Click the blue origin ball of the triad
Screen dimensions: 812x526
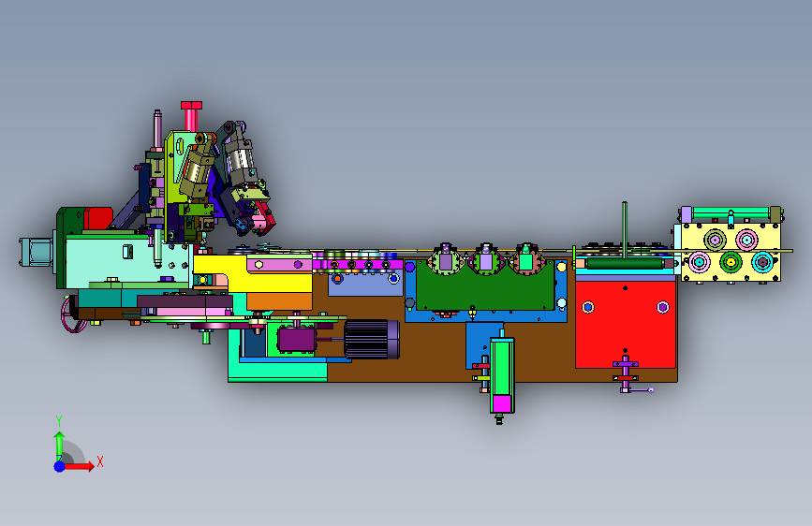coord(59,466)
